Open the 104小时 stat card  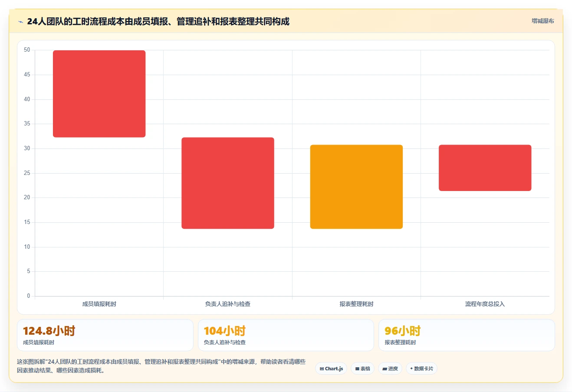[x=286, y=335]
